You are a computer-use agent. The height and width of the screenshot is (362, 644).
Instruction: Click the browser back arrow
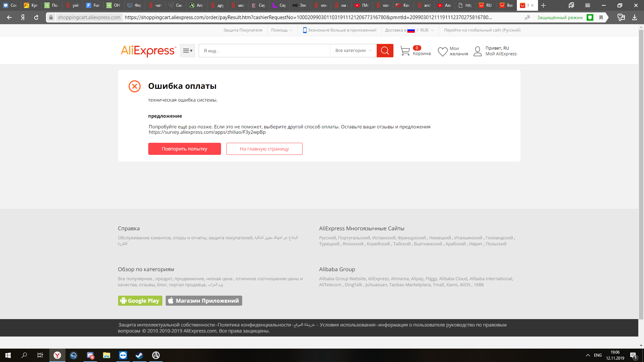pyautogui.click(x=9, y=17)
